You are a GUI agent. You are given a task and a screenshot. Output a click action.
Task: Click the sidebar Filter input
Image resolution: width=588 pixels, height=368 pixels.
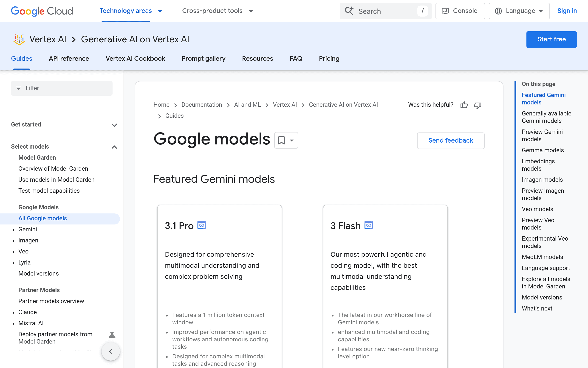[62, 88]
